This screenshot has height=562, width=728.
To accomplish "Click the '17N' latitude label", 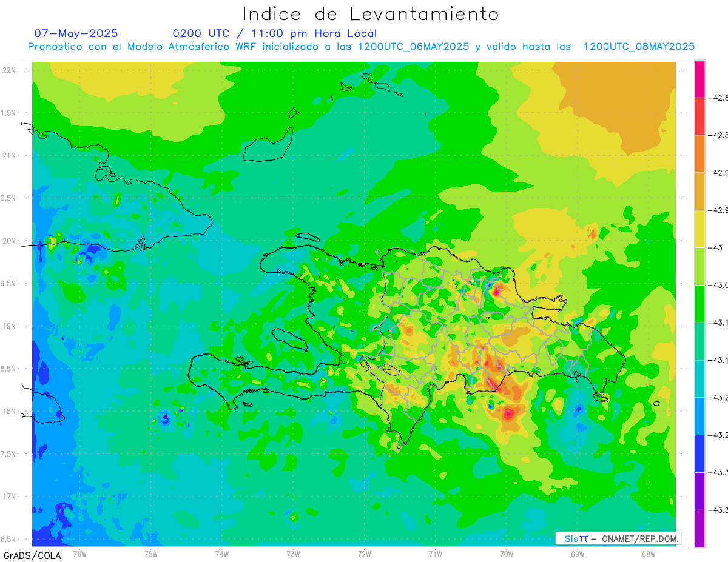I will 10,497.
